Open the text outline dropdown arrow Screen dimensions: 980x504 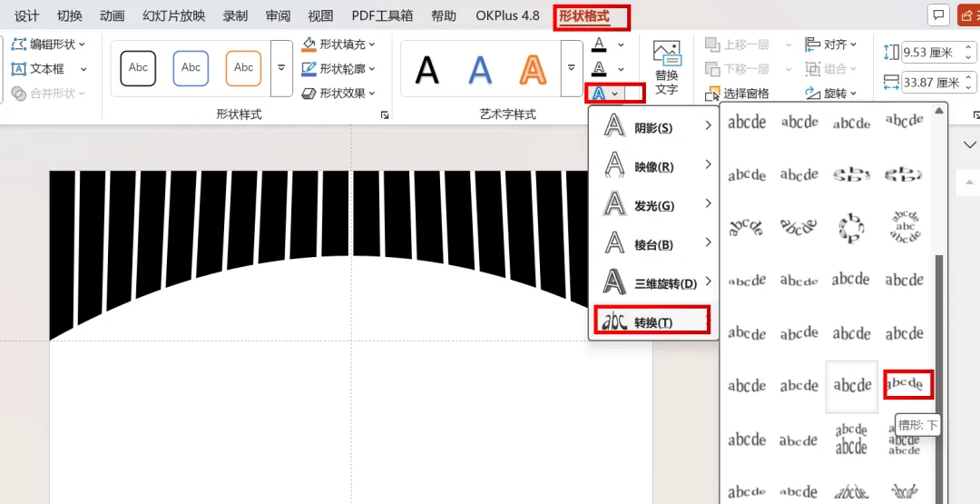(621, 69)
